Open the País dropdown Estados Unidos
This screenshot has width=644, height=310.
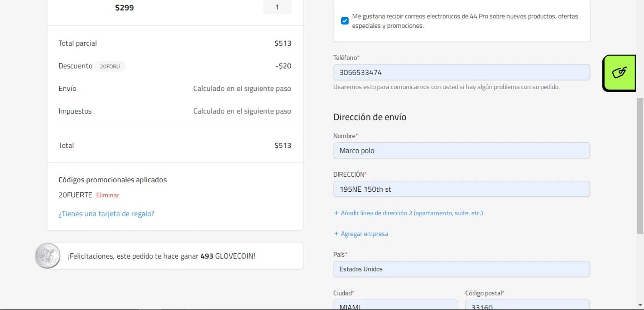[462, 269]
